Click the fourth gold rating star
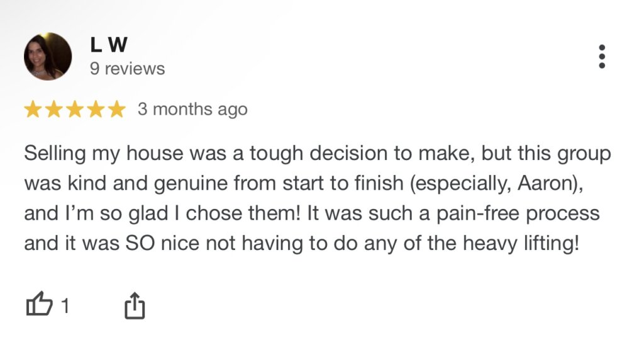The width and height of the screenshot is (644, 347). click(96, 110)
